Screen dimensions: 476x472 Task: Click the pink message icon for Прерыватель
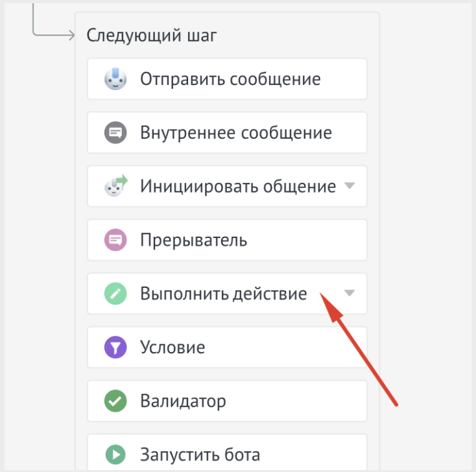tap(115, 241)
